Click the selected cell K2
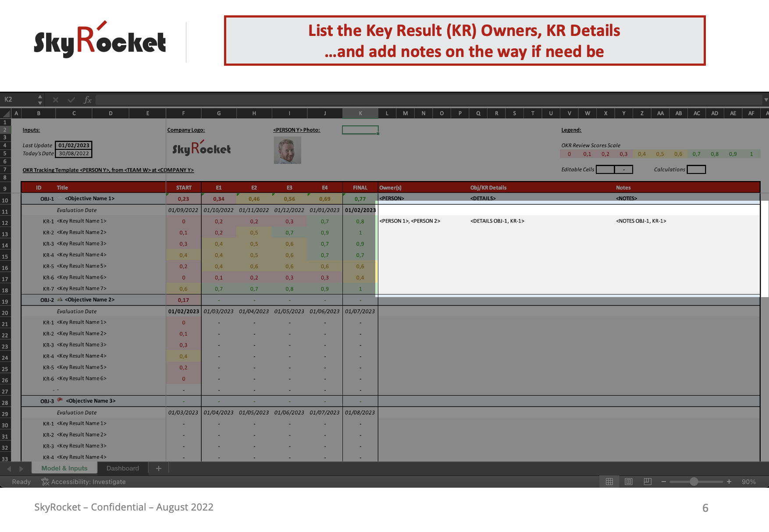Viewport: 769px width, 532px height. tap(360, 130)
